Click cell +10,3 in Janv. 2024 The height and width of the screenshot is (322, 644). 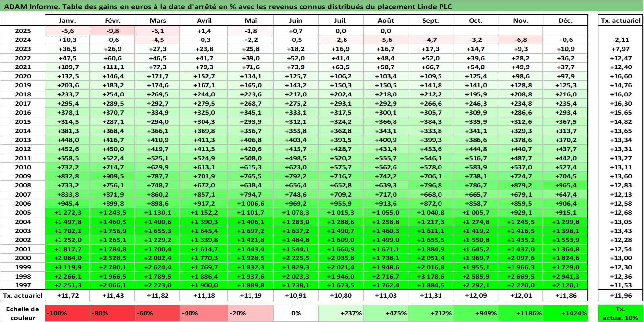(67, 40)
